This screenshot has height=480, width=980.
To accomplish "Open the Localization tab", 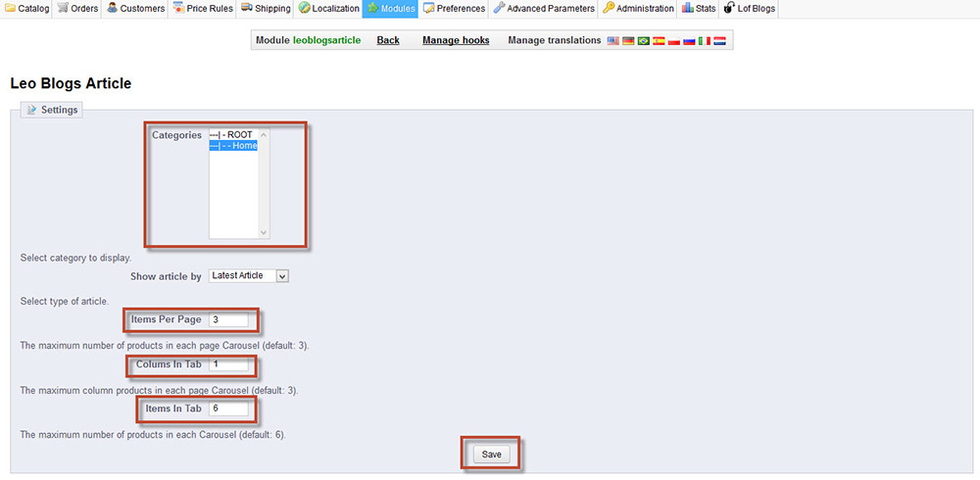I will click(x=328, y=9).
